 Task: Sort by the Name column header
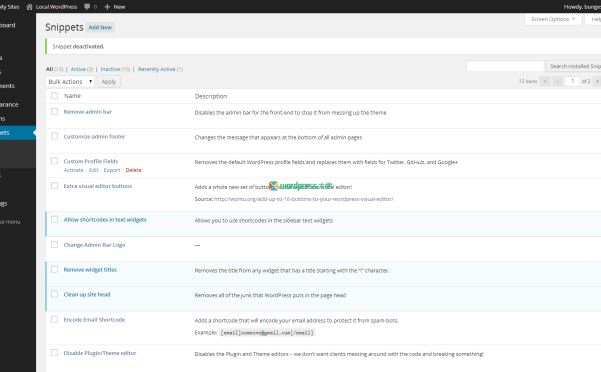tap(72, 96)
